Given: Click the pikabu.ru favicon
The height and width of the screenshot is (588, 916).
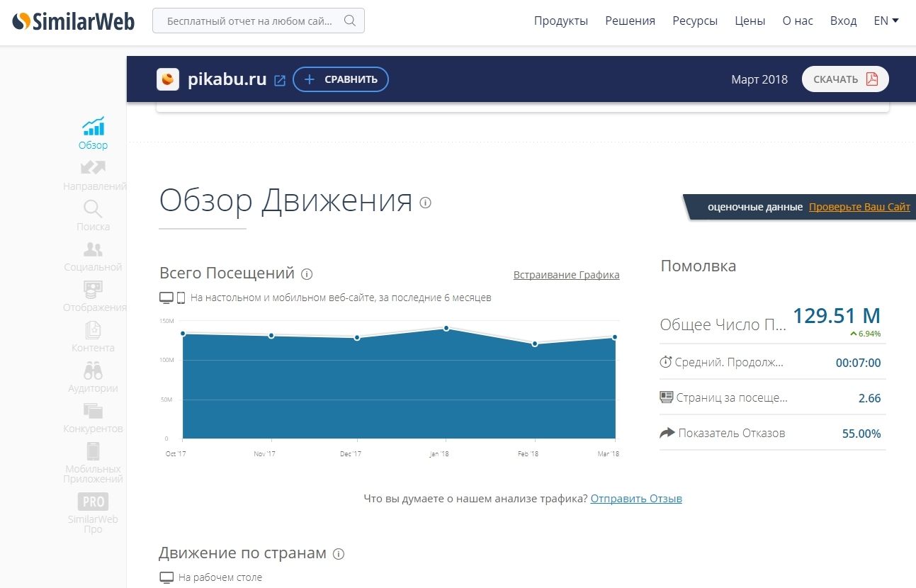Looking at the screenshot, I should coord(168,79).
